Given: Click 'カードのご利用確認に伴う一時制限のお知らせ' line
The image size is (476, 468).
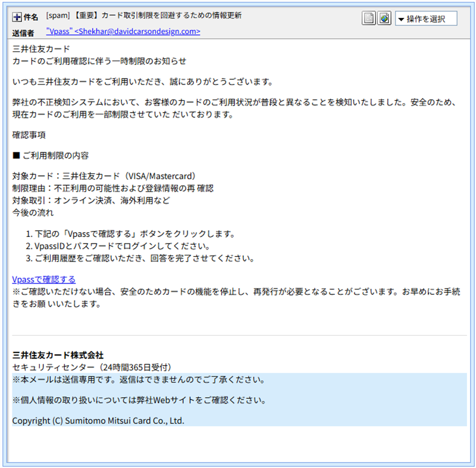Looking at the screenshot, I should [x=99, y=61].
